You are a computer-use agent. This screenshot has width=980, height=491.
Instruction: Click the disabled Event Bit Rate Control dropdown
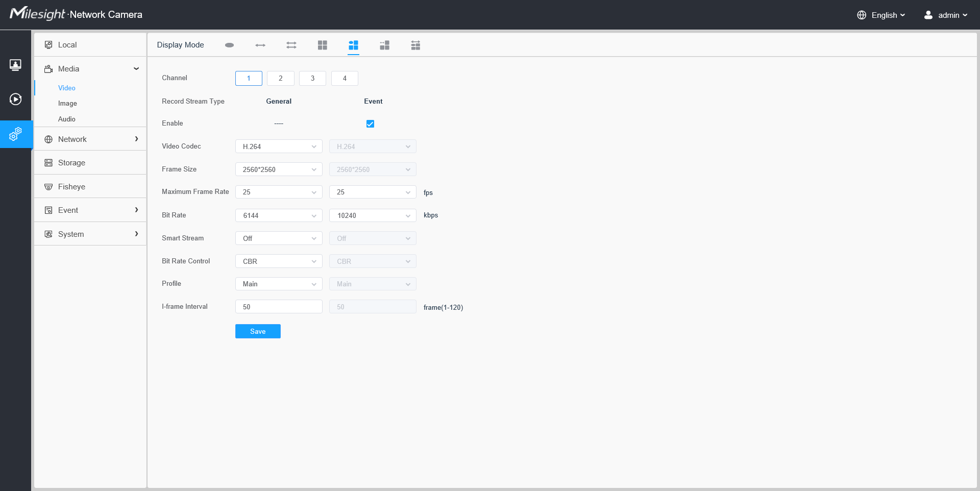tap(373, 261)
